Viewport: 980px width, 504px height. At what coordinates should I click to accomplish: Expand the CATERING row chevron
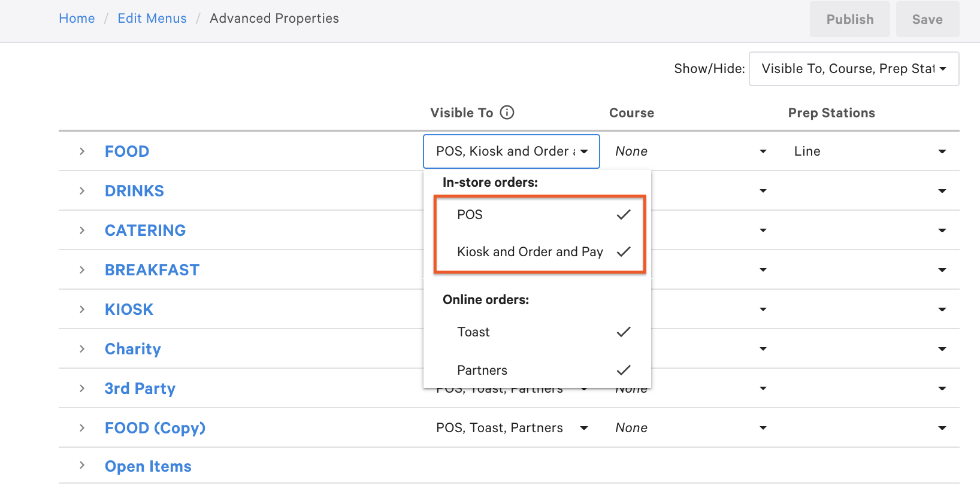coord(82,230)
